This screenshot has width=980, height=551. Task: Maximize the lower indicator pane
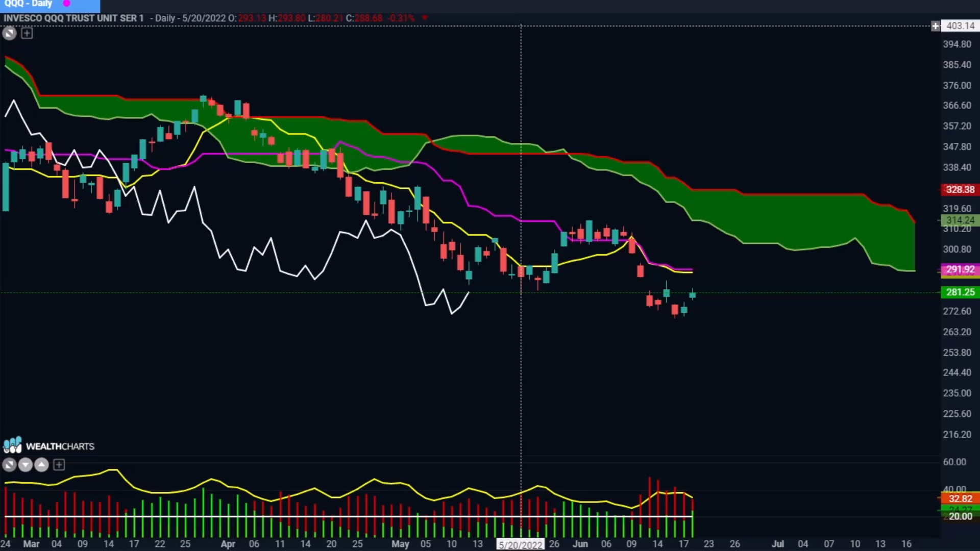coord(9,465)
